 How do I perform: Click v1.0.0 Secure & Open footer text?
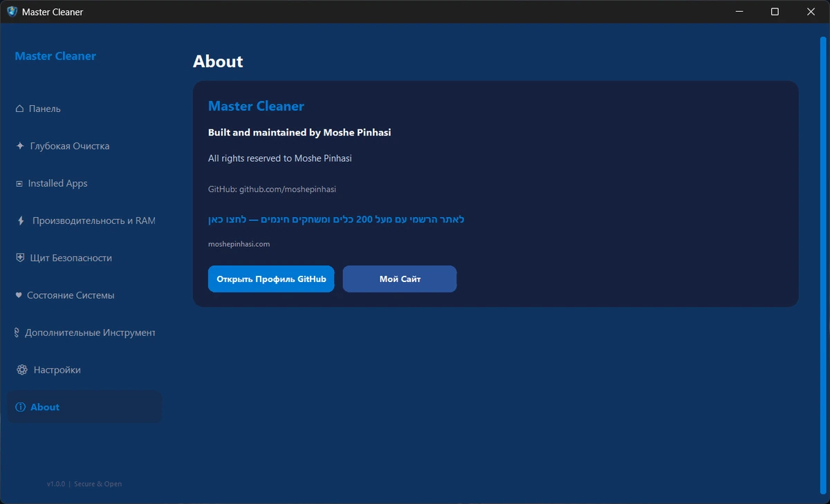click(x=84, y=484)
